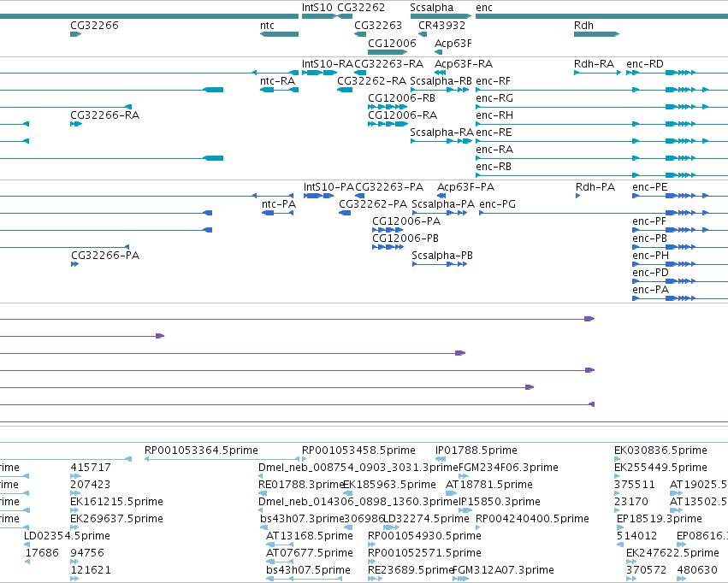Select the Scsalpha-PA protein
The height and width of the screenshot is (583, 728).
(440, 213)
